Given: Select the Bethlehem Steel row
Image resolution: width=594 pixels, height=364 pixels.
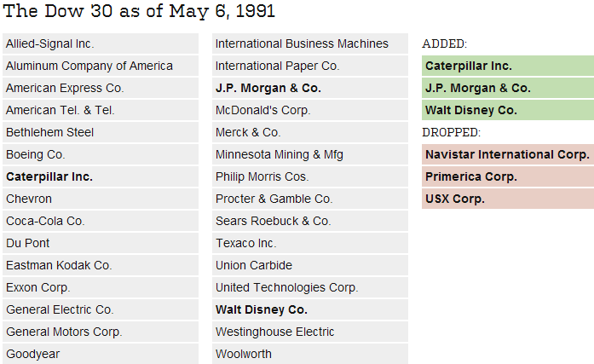Looking at the screenshot, I should click(101, 132).
